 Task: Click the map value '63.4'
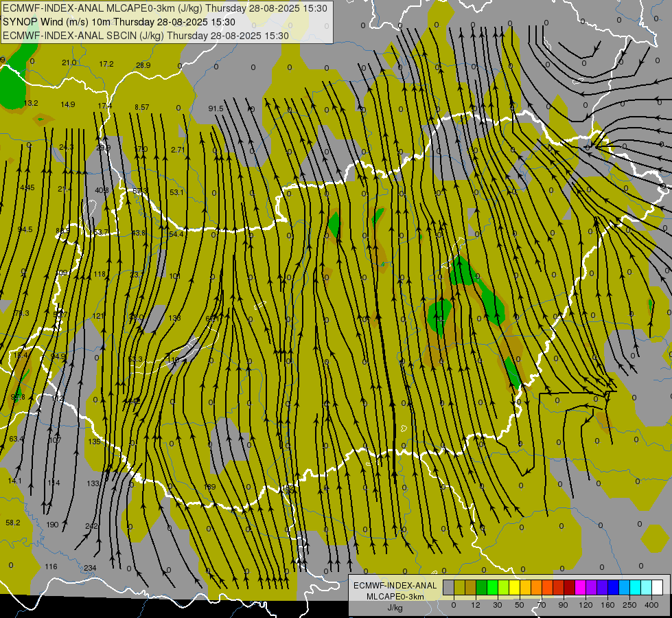(x=16, y=439)
